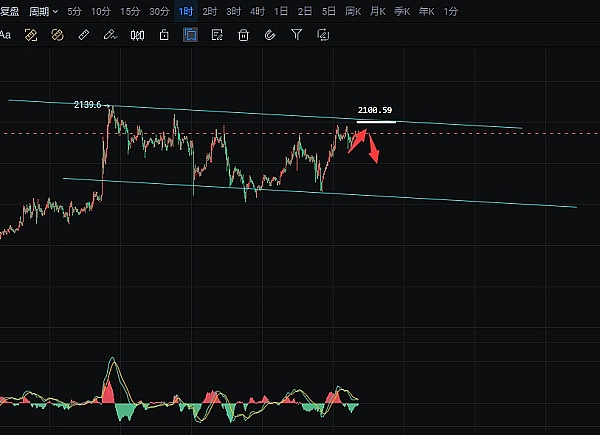Screen dimensions: 600x435
Task: Click the candlestick compare icon
Action: (x=137, y=35)
